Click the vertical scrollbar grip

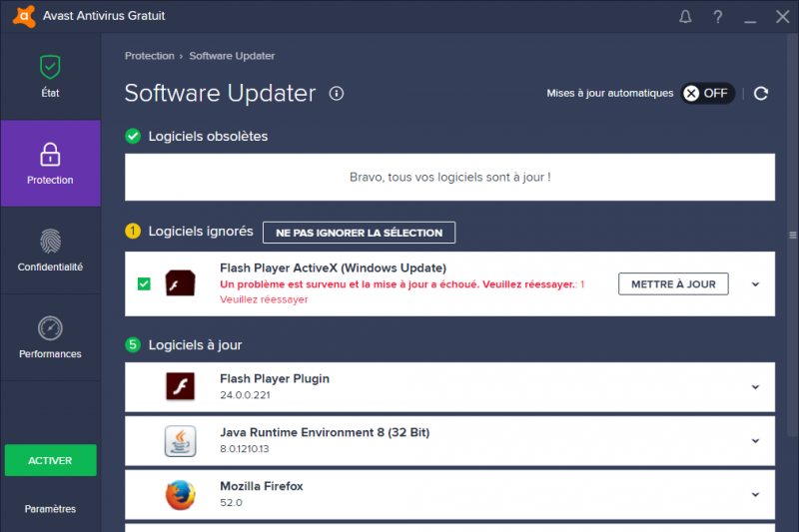(793, 236)
